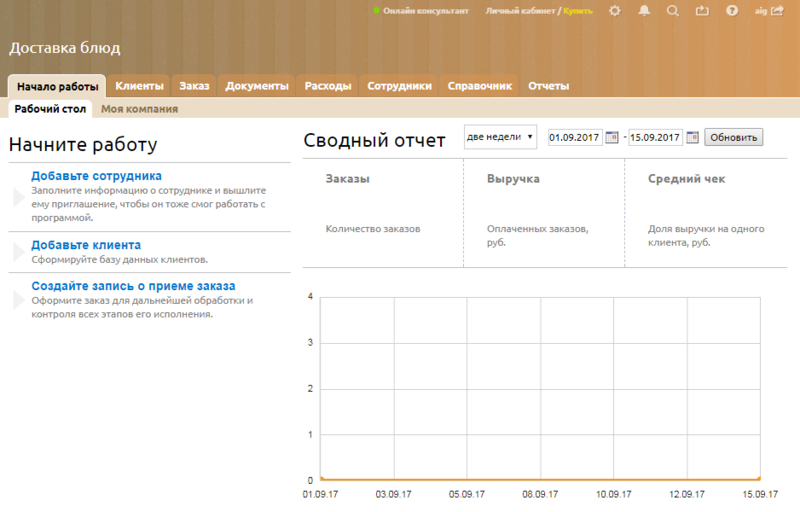Open settings gear icon in header
This screenshot has height=512, width=800.
click(614, 11)
